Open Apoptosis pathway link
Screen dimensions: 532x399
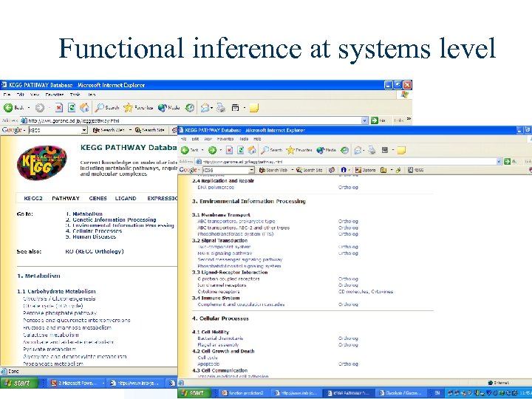tap(208, 364)
